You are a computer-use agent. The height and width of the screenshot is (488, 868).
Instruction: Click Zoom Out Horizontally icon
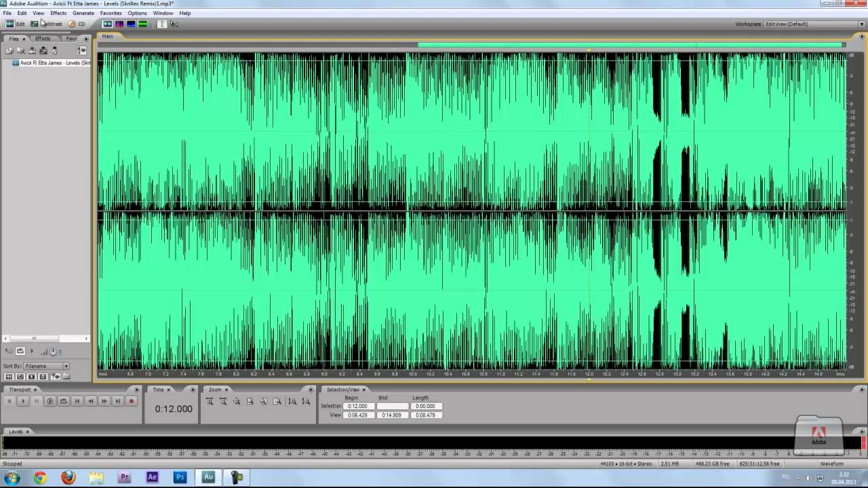coord(223,401)
